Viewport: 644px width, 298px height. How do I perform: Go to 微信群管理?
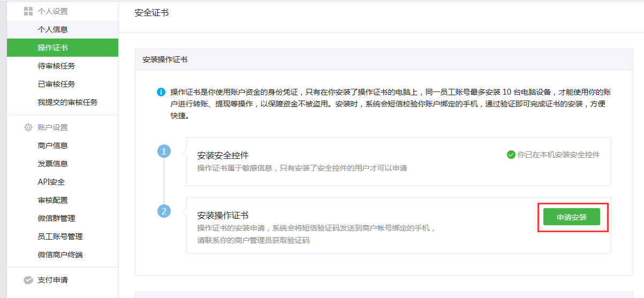tap(56, 218)
